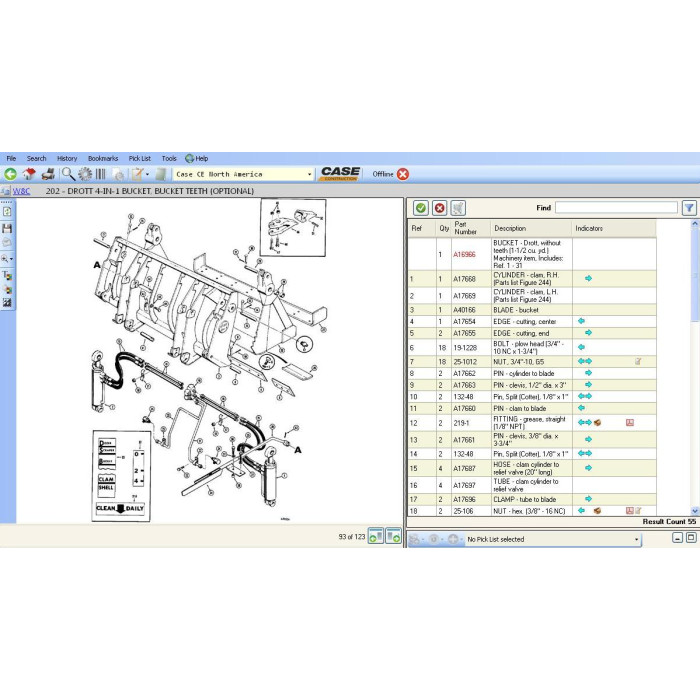Click the Print icon in toolbar
This screenshot has width=700, height=700.
point(48,174)
